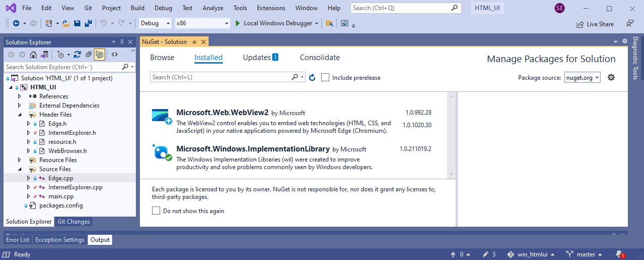The height and width of the screenshot is (260, 644).
Task: Click the Undo arrow in the toolbar
Action: 103,23
